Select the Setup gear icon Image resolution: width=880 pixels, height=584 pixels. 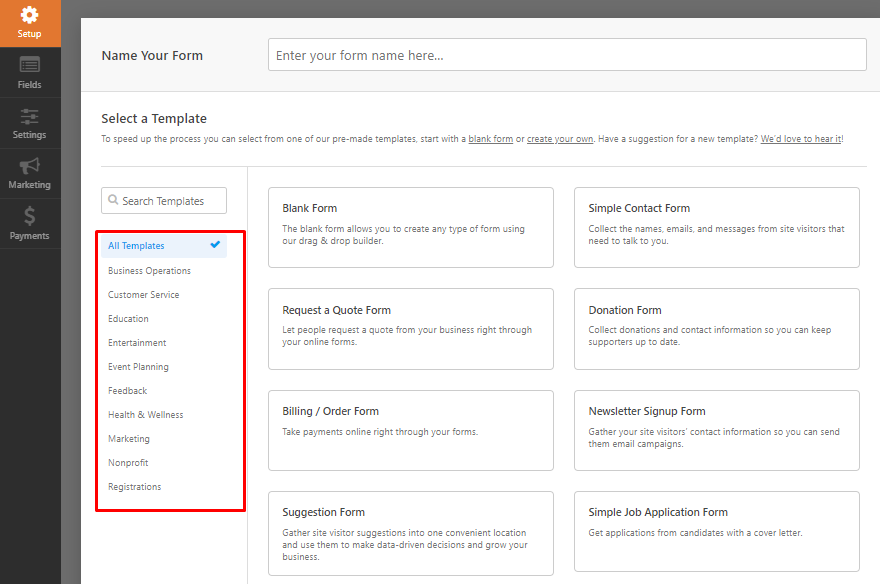[30, 14]
